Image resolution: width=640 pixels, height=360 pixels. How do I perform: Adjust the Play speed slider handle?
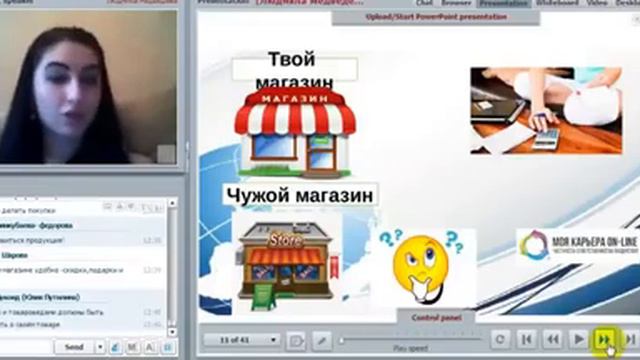342,340
